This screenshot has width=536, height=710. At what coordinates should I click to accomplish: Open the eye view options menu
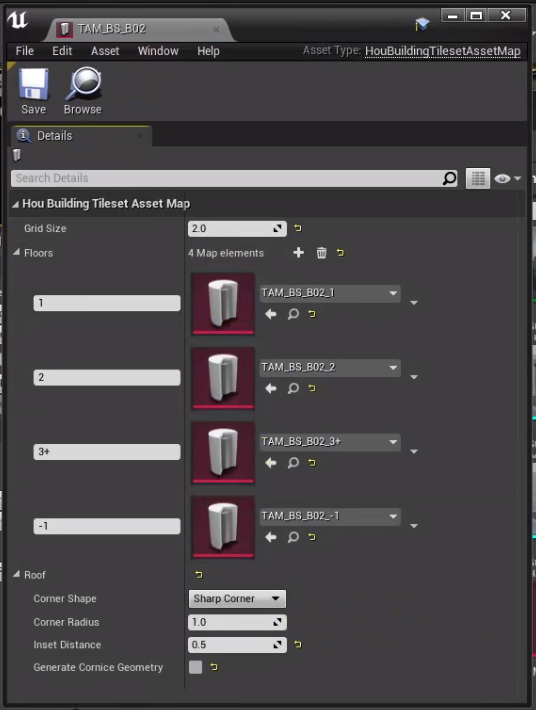point(507,178)
